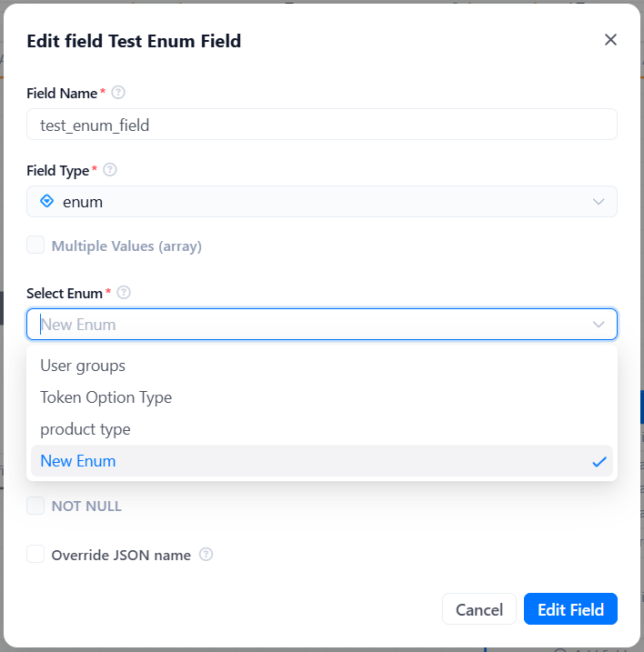The image size is (644, 652).
Task: Click the Field Type help icon
Action: click(x=110, y=170)
